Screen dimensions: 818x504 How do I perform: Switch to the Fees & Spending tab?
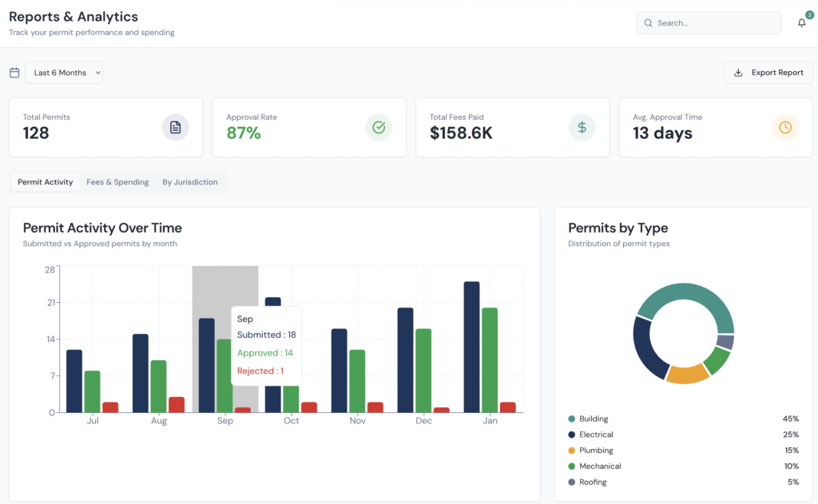click(117, 182)
